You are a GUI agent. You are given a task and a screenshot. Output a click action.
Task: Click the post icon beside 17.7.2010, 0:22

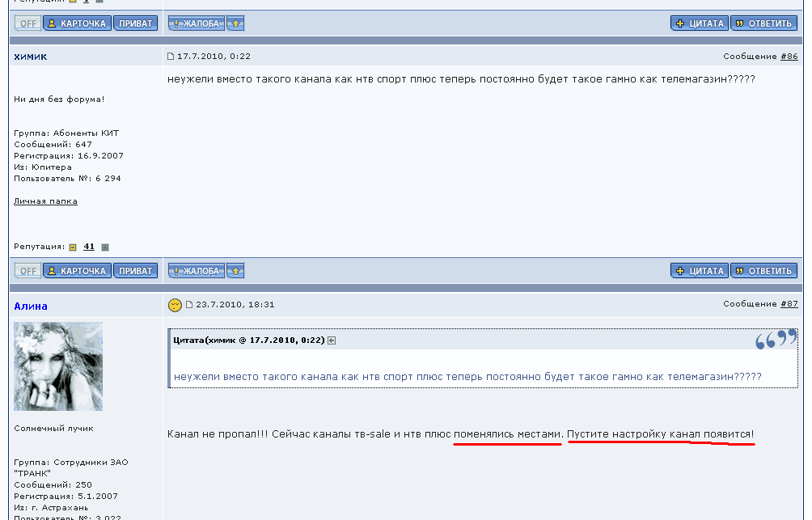tap(171, 56)
